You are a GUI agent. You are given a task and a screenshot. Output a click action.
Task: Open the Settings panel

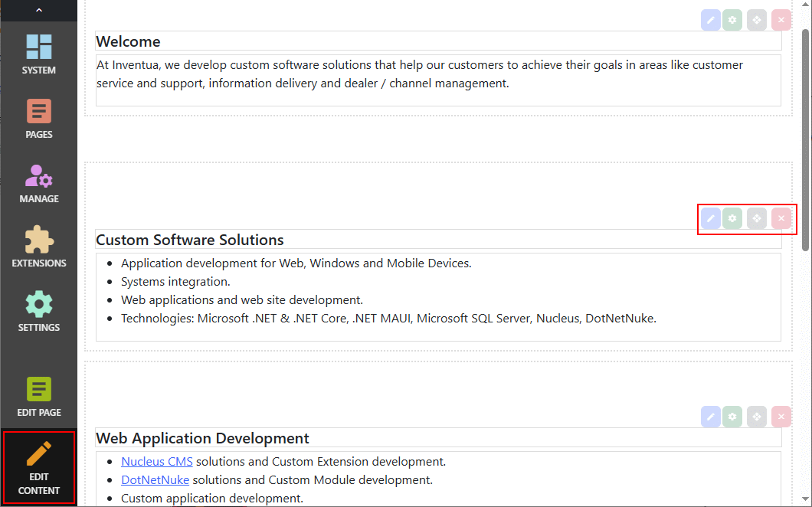[x=38, y=312]
